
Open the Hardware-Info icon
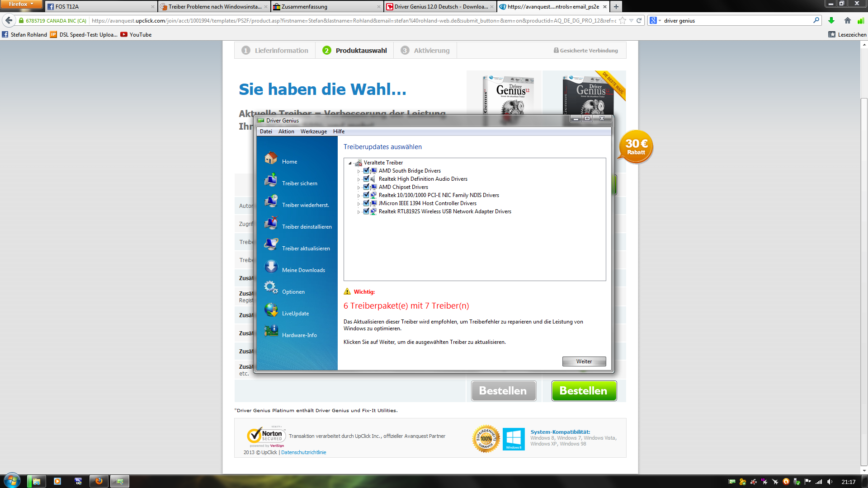click(271, 332)
